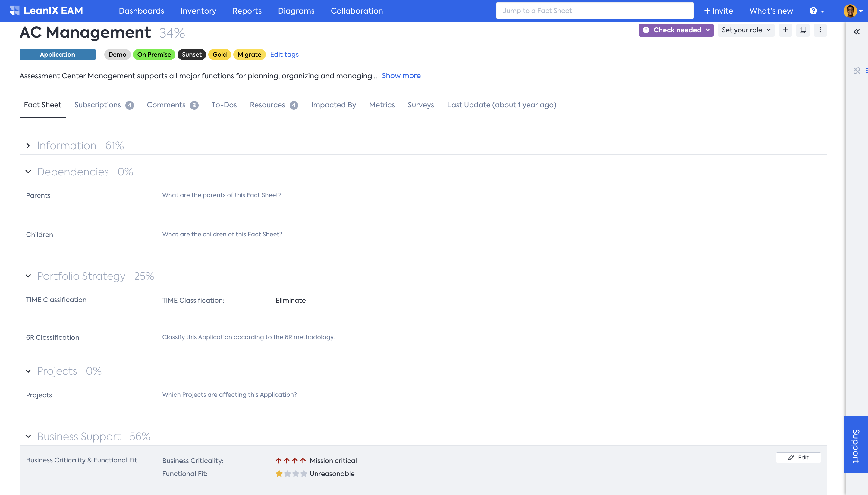Viewport: 868px width, 495px height.
Task: Collapse the Portfolio Strategy section
Action: pyautogui.click(x=28, y=276)
